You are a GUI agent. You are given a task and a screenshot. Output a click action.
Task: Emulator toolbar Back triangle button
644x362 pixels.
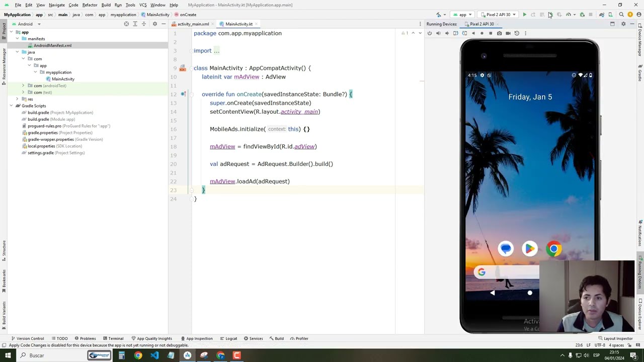[x=473, y=33]
